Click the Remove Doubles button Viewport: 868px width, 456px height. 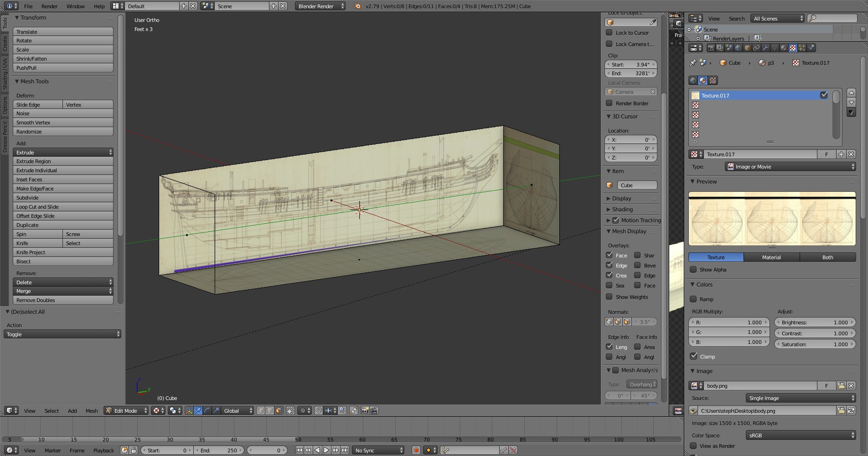coord(63,300)
